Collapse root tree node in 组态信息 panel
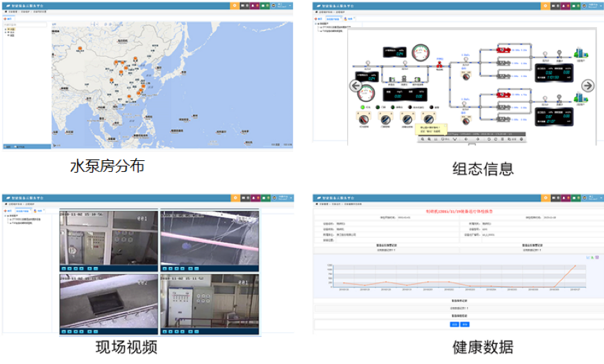Image resolution: width=604 pixels, height=364 pixels. point(317,24)
